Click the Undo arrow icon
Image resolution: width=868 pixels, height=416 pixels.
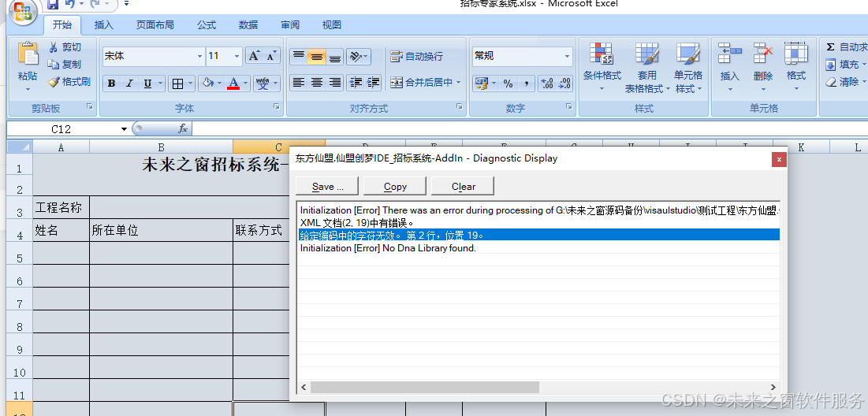(69, 5)
